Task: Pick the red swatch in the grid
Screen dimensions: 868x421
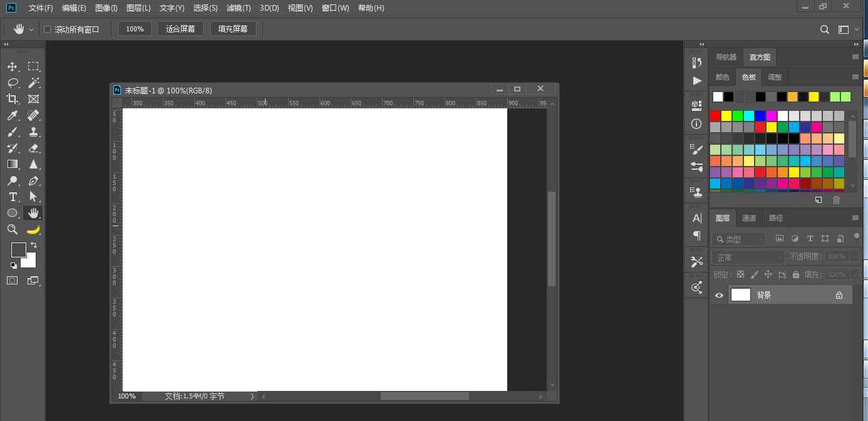Action: 715,116
